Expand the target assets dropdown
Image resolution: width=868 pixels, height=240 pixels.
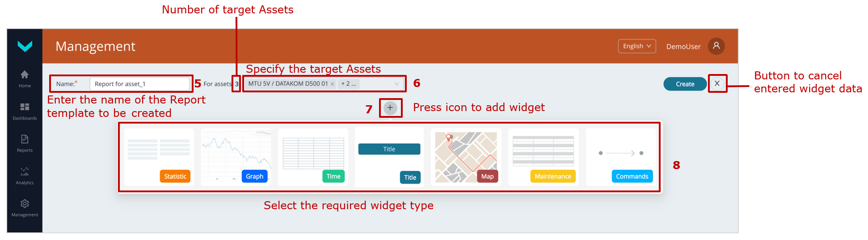point(396,84)
